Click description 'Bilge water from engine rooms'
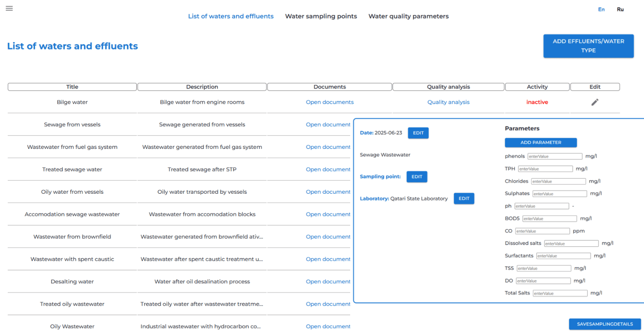Image resolution: width=644 pixels, height=334 pixels. (202, 102)
